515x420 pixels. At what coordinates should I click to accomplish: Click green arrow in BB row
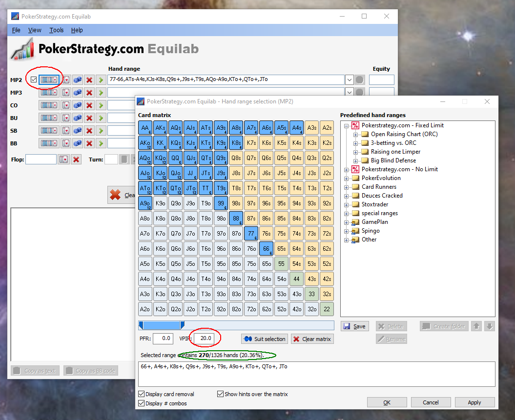click(x=101, y=143)
